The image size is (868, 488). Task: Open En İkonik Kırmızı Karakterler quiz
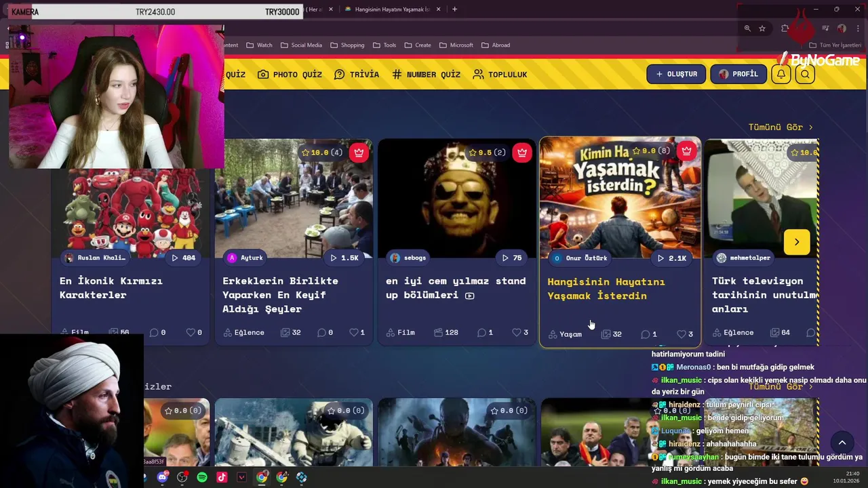[x=111, y=288]
